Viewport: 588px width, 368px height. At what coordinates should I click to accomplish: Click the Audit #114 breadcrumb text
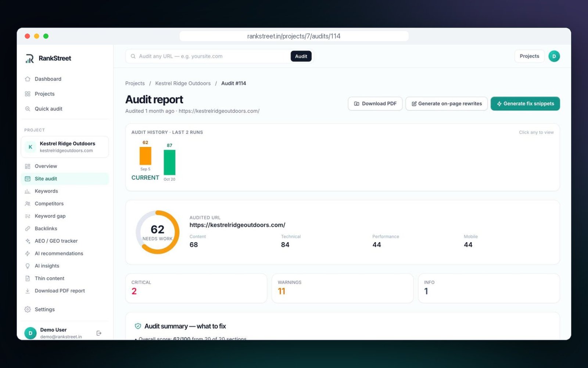234,84
